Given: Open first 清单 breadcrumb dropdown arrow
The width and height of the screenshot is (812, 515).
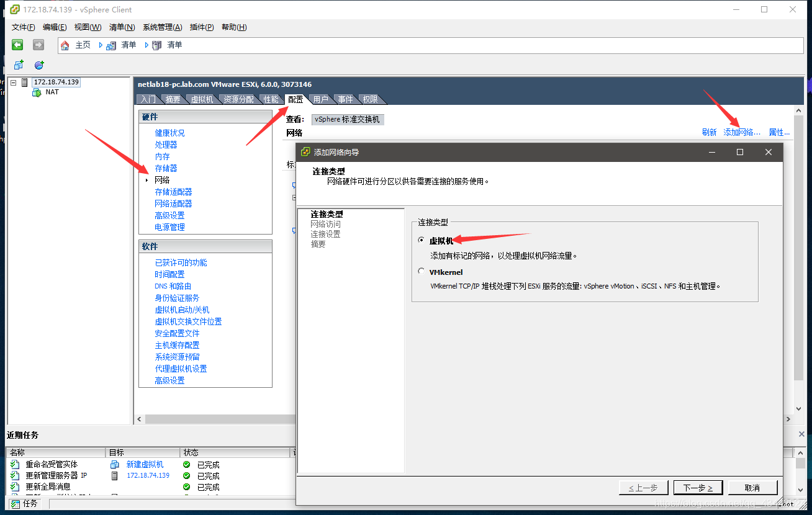Looking at the screenshot, I should click(148, 45).
